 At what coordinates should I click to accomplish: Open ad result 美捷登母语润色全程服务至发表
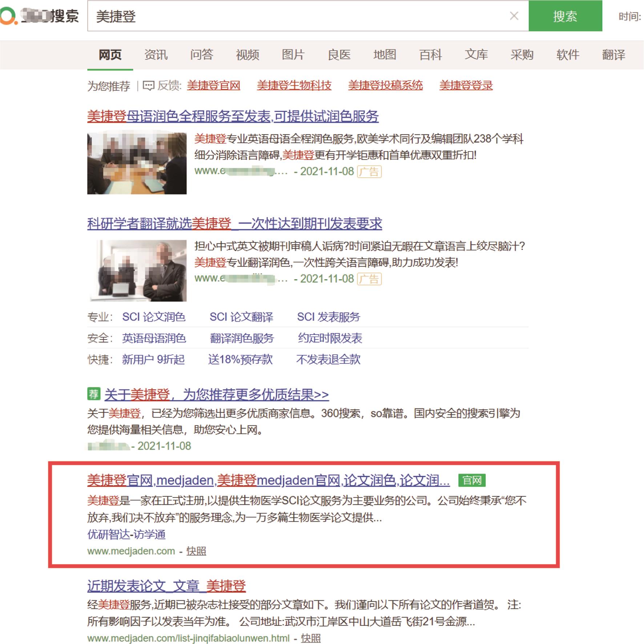click(233, 116)
